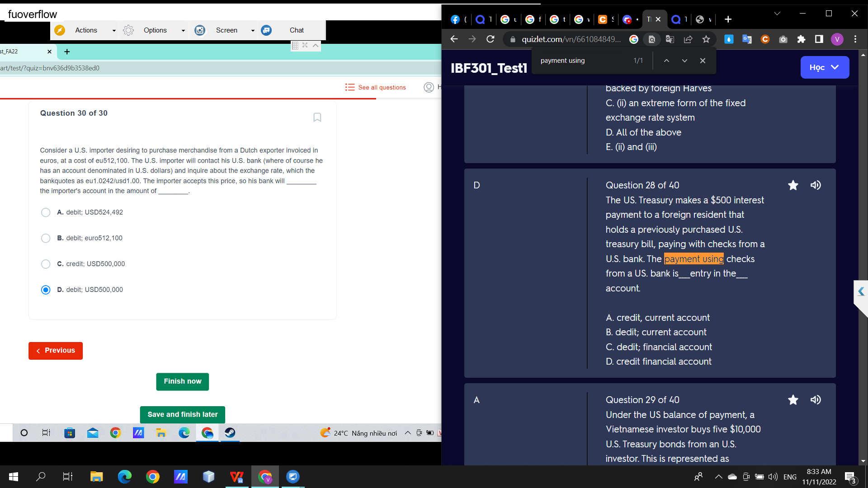
Task: Switch to the globe icon browser tab
Action: [x=700, y=19]
